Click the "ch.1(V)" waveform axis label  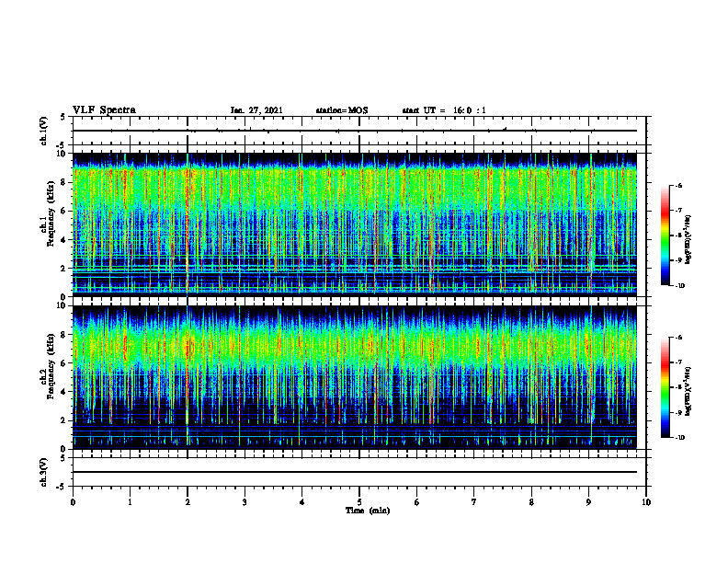tap(43, 131)
